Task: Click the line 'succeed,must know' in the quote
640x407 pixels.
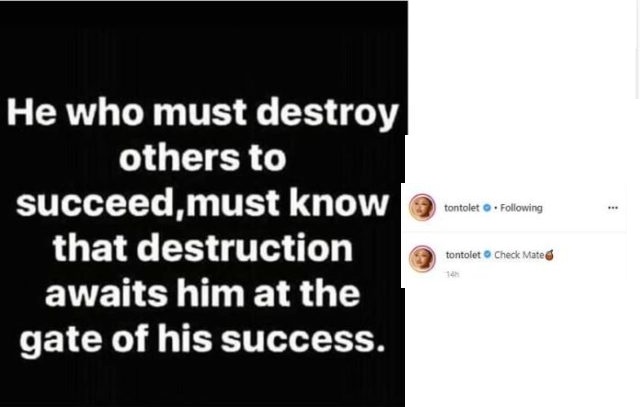Action: [x=202, y=204]
